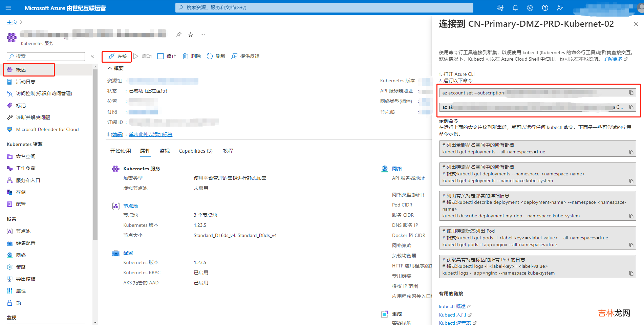Click the 刷新 refresh button
This screenshot has width=644, height=325.
click(x=216, y=56)
